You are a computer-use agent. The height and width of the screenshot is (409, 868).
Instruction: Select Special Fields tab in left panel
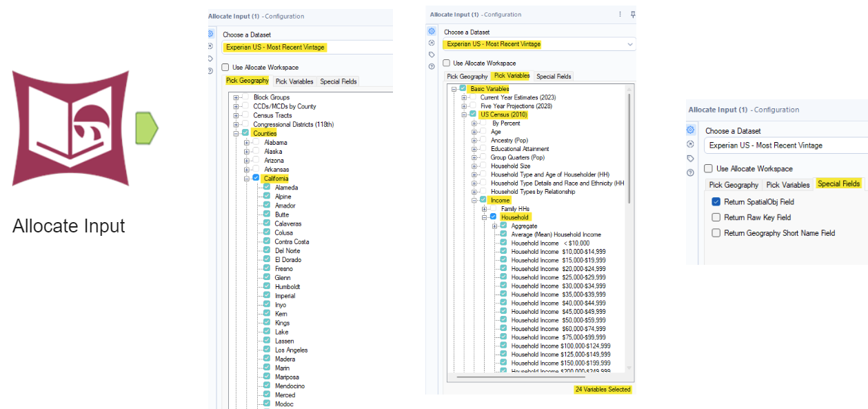coord(339,81)
